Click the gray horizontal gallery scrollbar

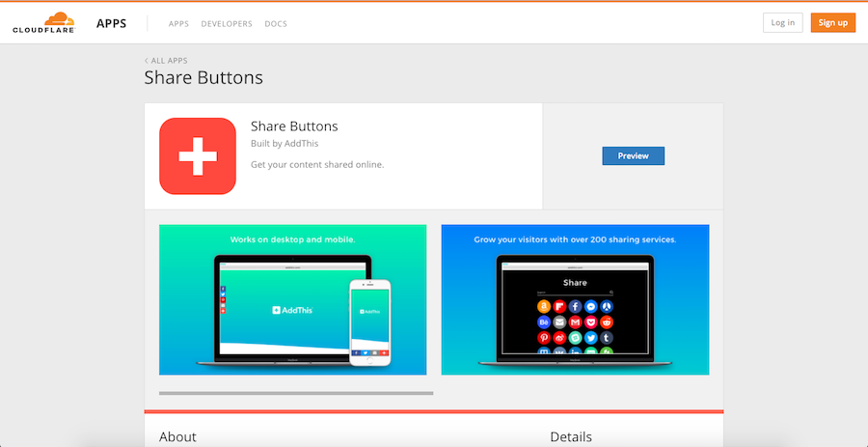point(296,393)
